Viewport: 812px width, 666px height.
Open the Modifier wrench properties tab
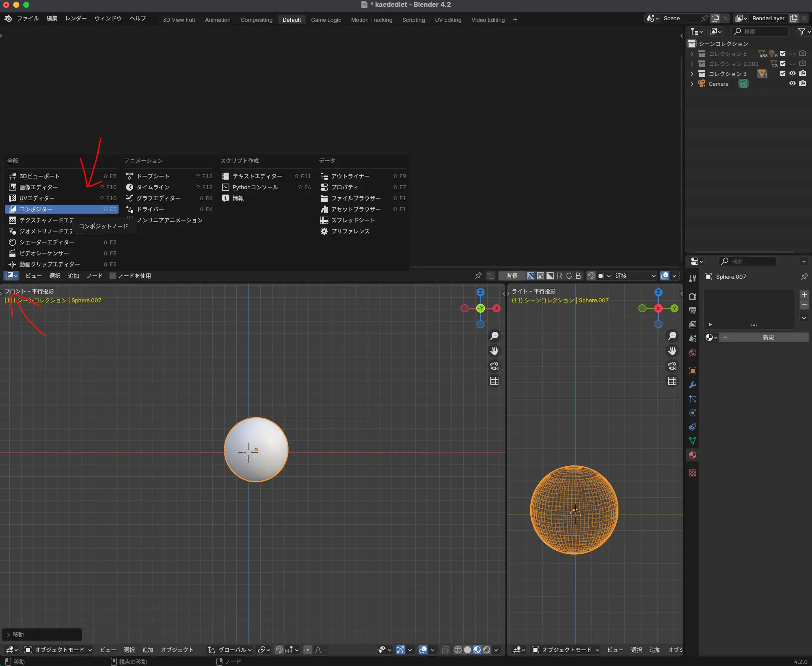coord(693,385)
